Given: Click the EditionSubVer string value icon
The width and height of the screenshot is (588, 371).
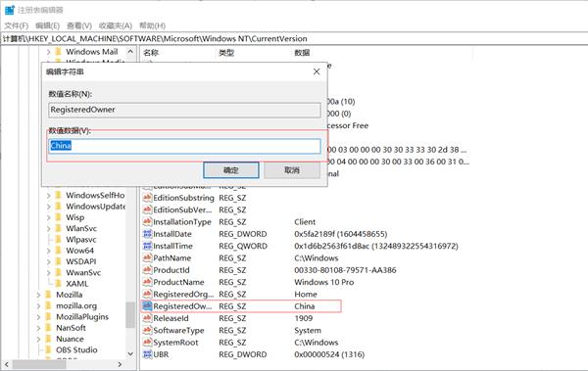Looking at the screenshot, I should (147, 209).
